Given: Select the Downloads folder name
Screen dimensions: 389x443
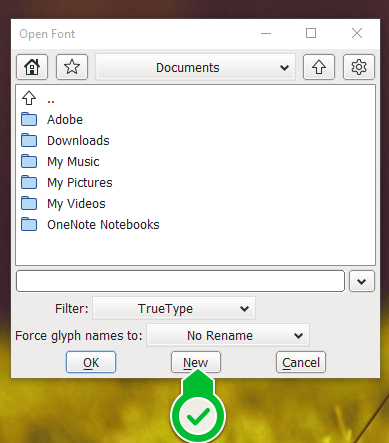Looking at the screenshot, I should point(78,141).
